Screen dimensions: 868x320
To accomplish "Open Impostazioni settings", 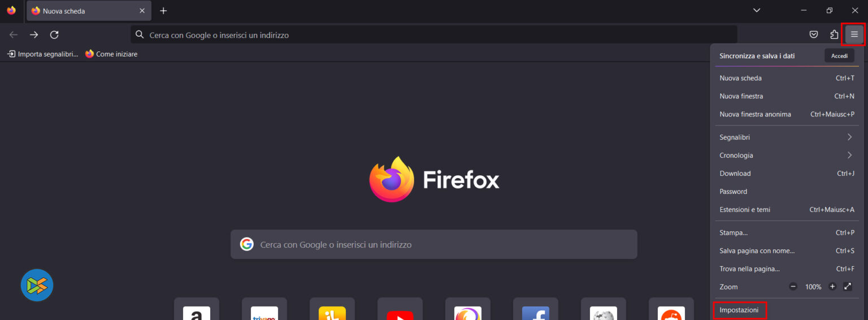I will (740, 310).
